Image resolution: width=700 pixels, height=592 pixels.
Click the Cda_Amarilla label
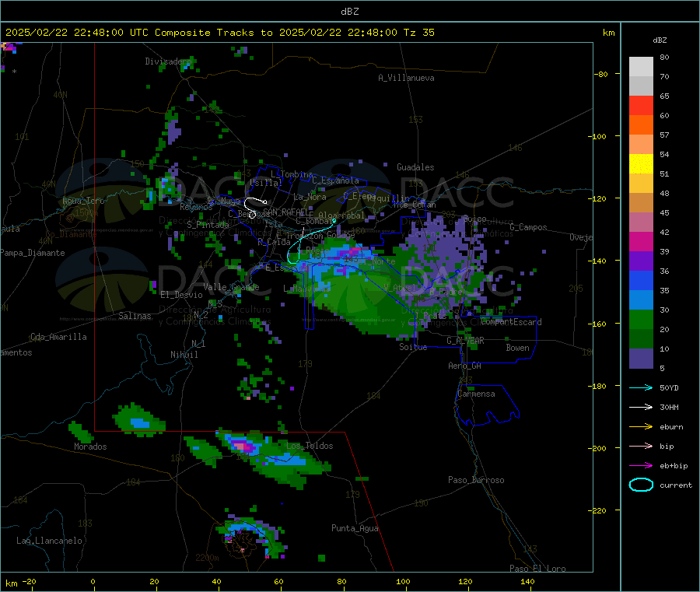58,337
